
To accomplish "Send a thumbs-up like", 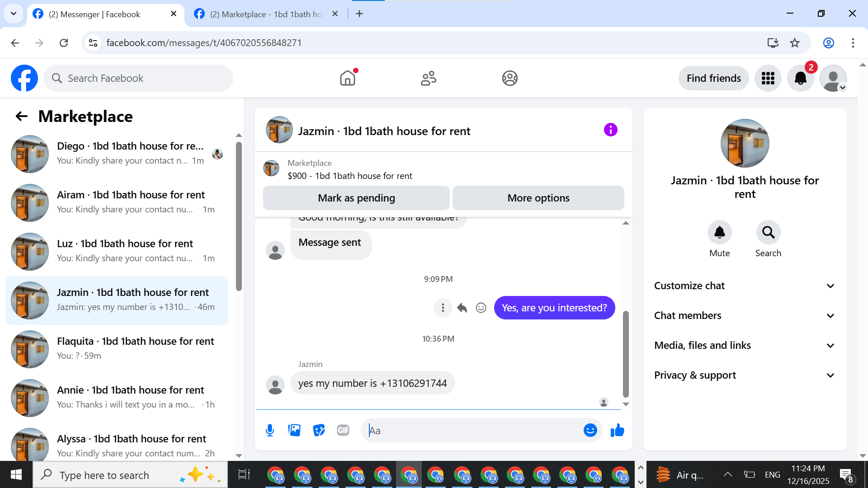I will [x=617, y=430].
